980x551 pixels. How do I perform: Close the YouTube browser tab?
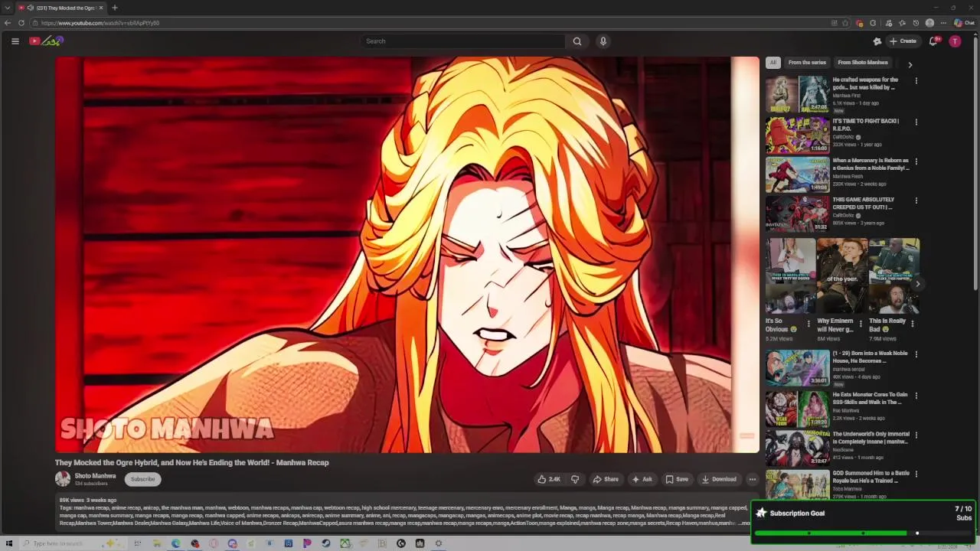100,8
